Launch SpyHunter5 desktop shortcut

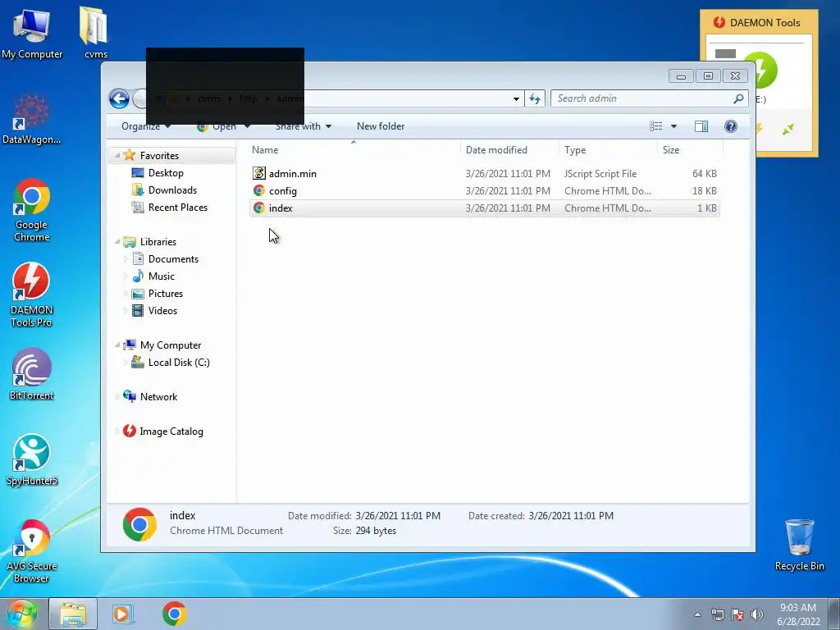tap(32, 459)
